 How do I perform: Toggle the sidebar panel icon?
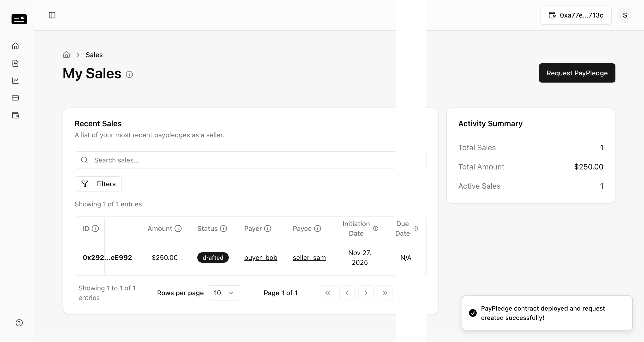coord(52,15)
